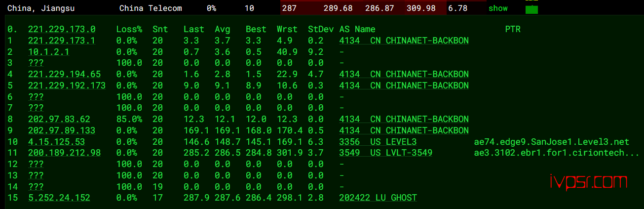
Task: Click the 'show' link in China Telecom row
Action: [x=498, y=8]
